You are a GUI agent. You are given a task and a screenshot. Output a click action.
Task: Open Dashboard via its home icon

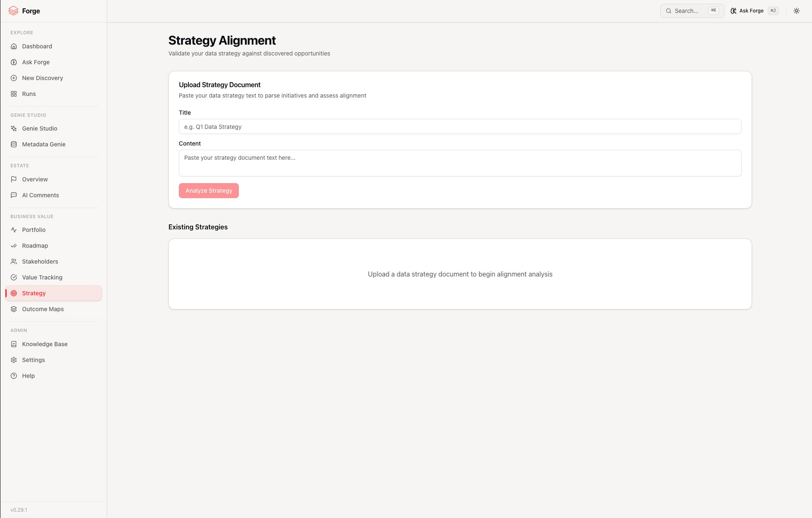point(14,46)
